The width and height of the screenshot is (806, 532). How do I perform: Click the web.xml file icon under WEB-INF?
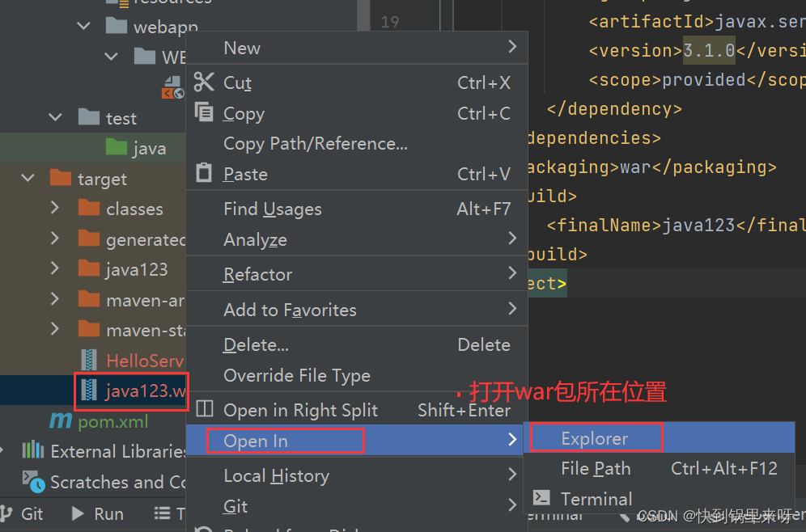[172, 87]
